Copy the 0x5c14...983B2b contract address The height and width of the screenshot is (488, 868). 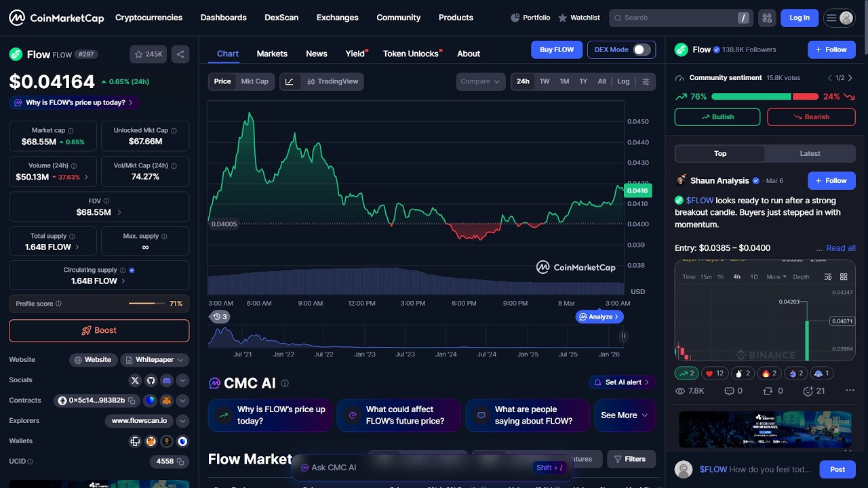click(x=132, y=401)
